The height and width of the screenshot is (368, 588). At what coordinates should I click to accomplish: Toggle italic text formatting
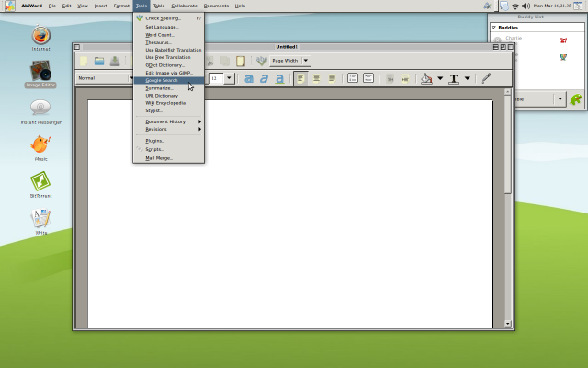pos(265,78)
